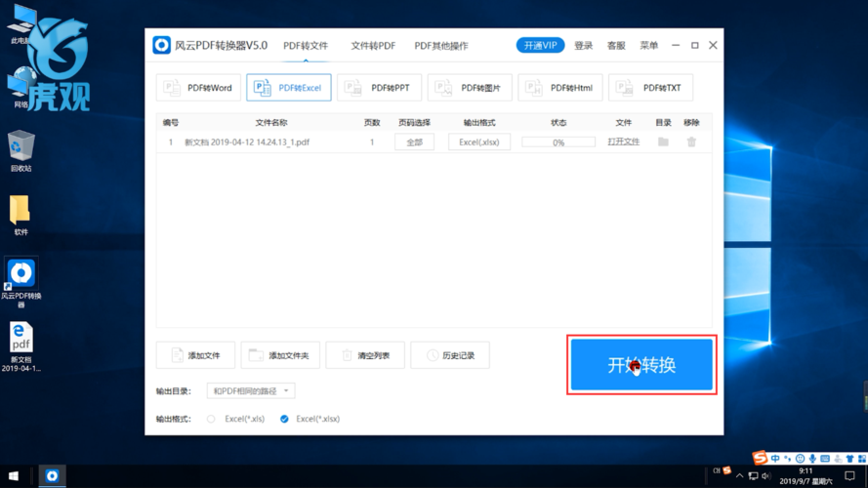The width and height of the screenshot is (868, 488).
Task: Choose the Excel(*.xlsx) output format
Action: click(x=284, y=419)
